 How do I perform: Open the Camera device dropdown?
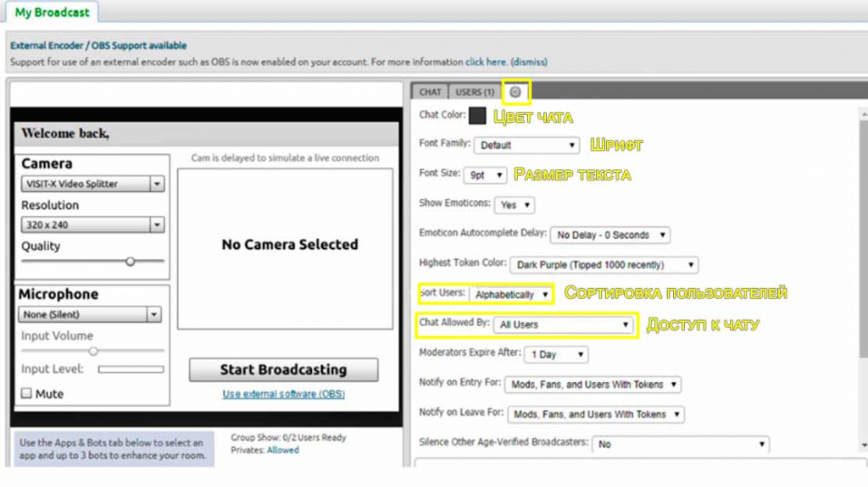coord(92,184)
